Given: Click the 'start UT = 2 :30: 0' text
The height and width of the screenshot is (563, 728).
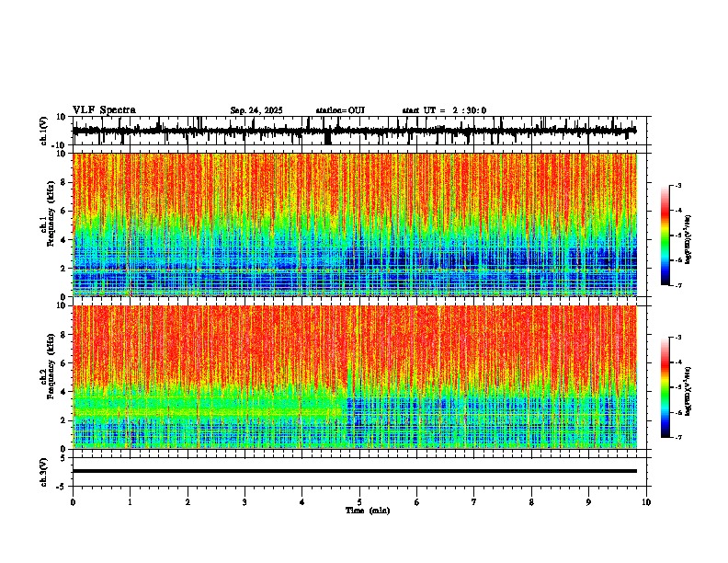Looking at the screenshot, I should [x=444, y=110].
